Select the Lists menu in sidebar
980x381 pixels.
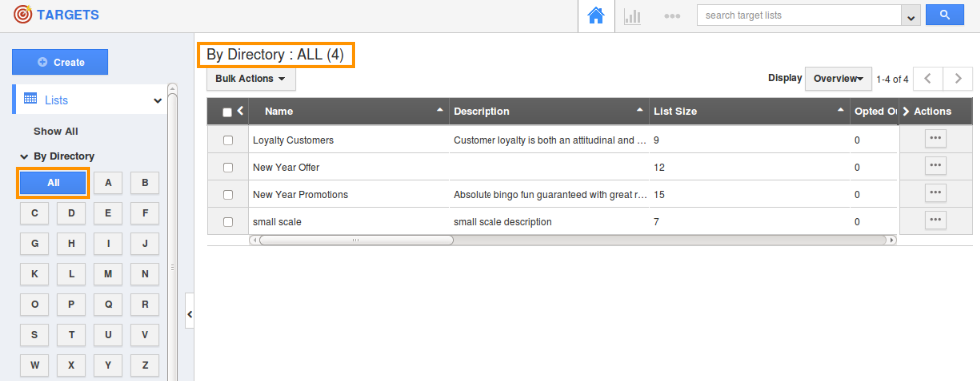(x=89, y=100)
